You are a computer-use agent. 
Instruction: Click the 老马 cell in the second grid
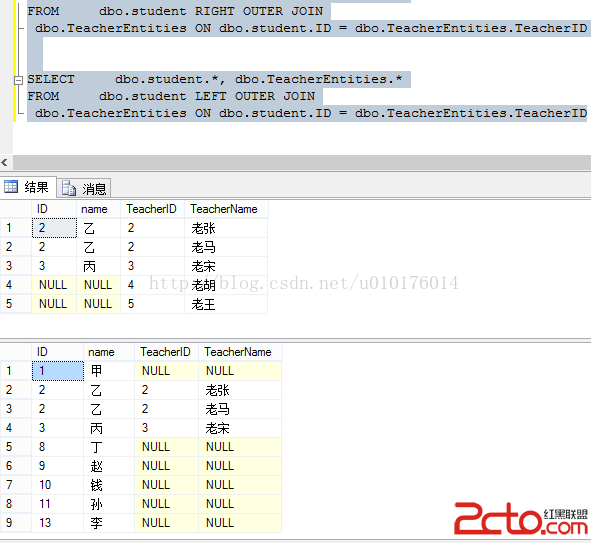click(x=240, y=409)
